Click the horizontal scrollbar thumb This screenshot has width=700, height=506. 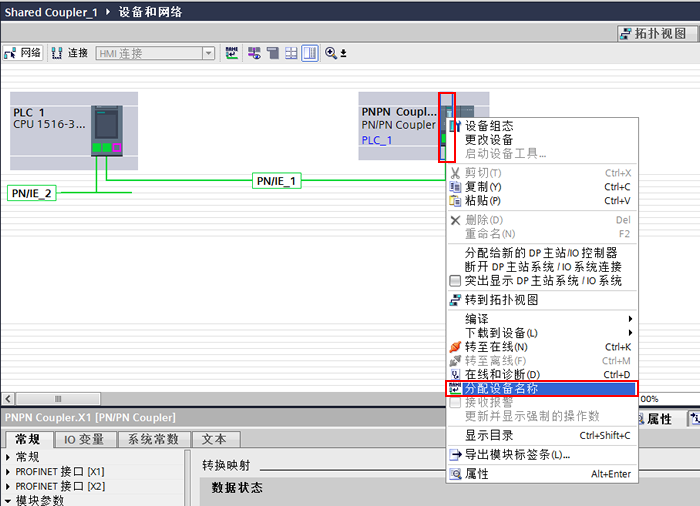(58, 398)
